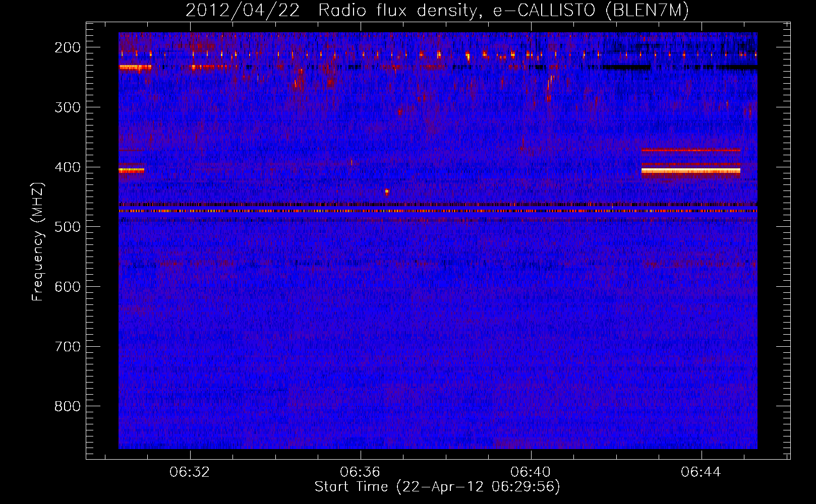
Task: Click the "Frequency (MHZ)" axis label
Action: click(38, 242)
